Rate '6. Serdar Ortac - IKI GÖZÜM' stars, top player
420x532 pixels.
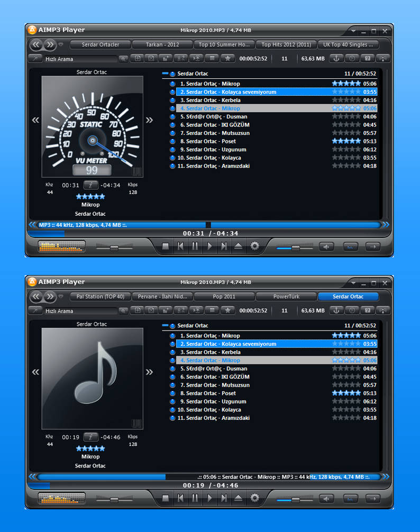pyautogui.click(x=346, y=125)
